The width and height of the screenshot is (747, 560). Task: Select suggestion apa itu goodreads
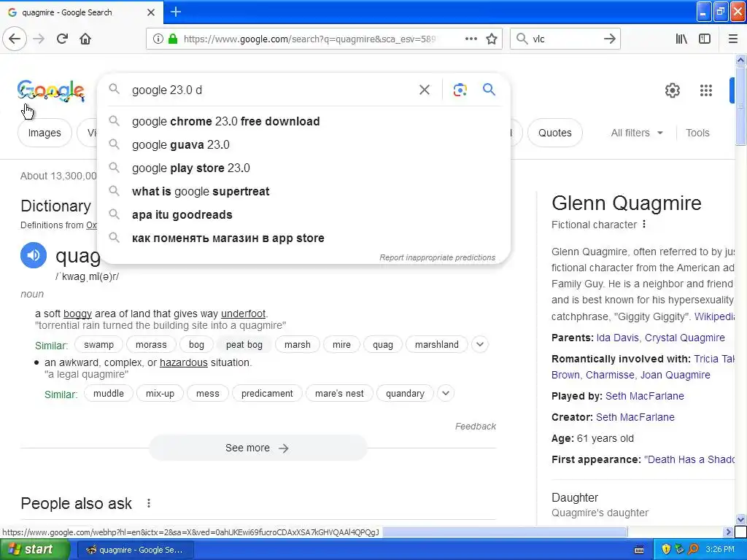304,215
